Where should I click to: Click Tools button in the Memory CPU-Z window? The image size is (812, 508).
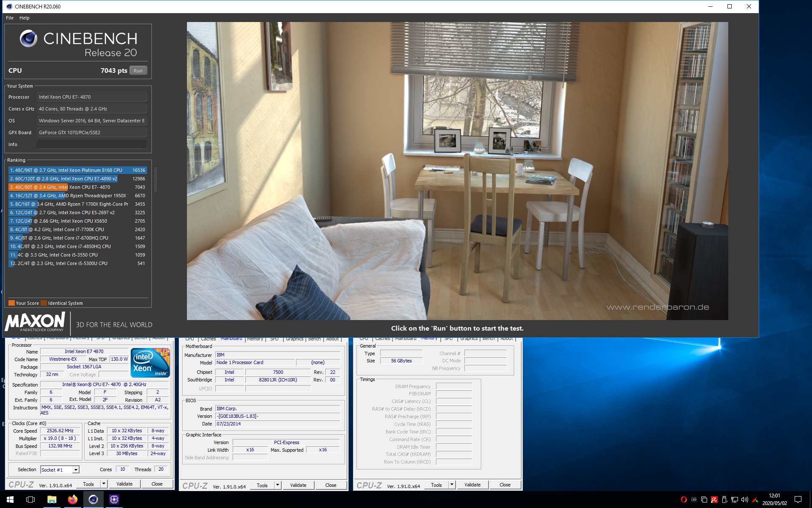[436, 485]
